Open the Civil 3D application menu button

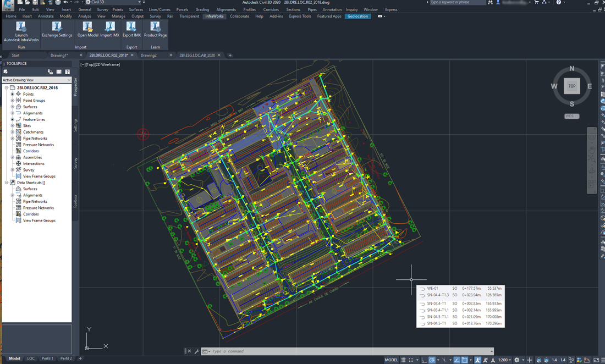coord(8,5)
